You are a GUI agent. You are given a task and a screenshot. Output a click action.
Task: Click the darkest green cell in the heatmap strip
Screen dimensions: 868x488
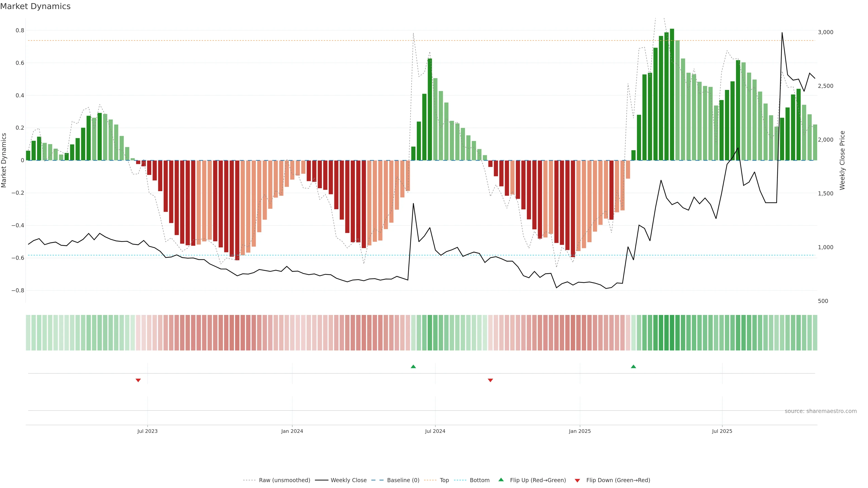click(672, 332)
